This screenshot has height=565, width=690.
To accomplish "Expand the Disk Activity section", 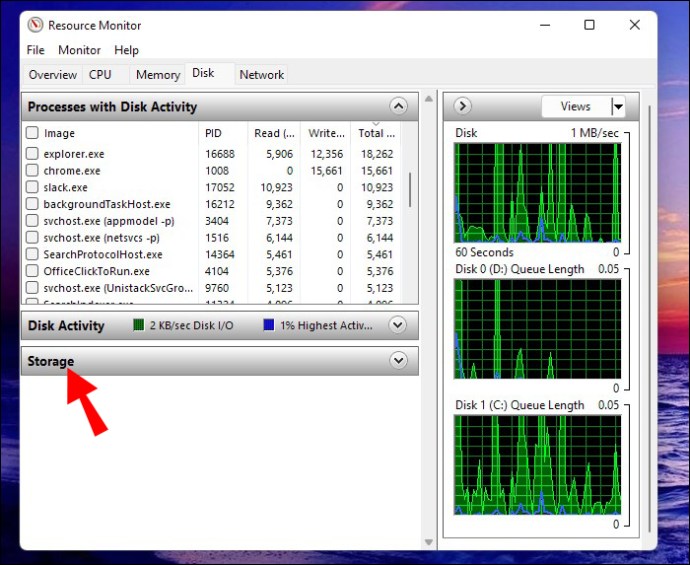I will click(398, 325).
